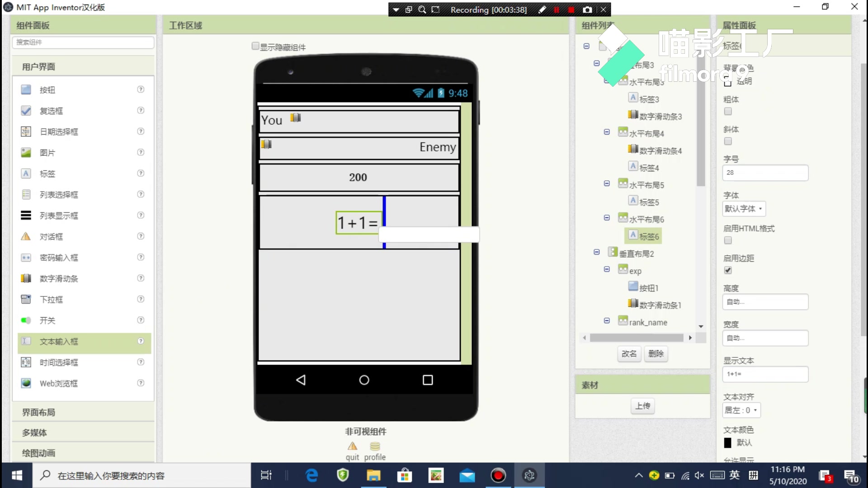Toggle 启用边距 checkbox in properties panel

pyautogui.click(x=728, y=271)
